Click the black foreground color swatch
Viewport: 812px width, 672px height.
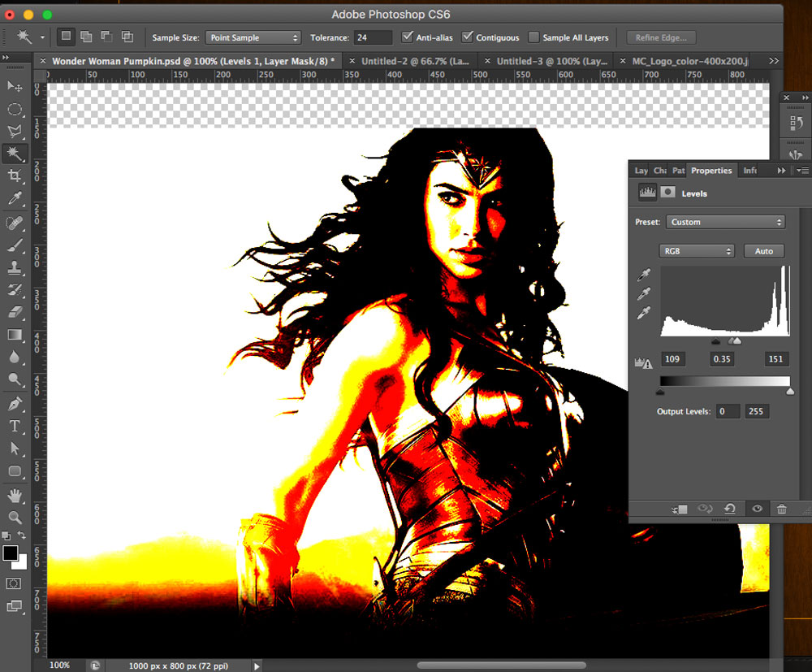point(11,553)
